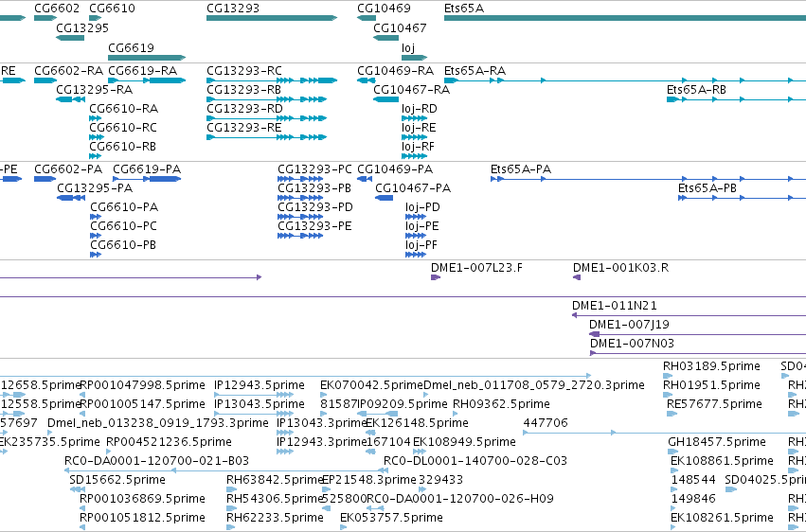Click the CG13295 gene label
806x532 pixels.
pyautogui.click(x=82, y=28)
